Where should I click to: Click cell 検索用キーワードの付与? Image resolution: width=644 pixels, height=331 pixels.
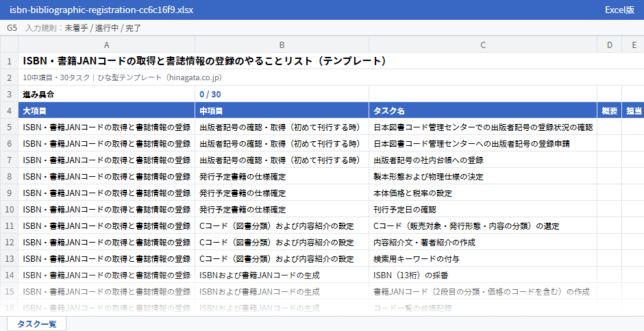(483, 258)
